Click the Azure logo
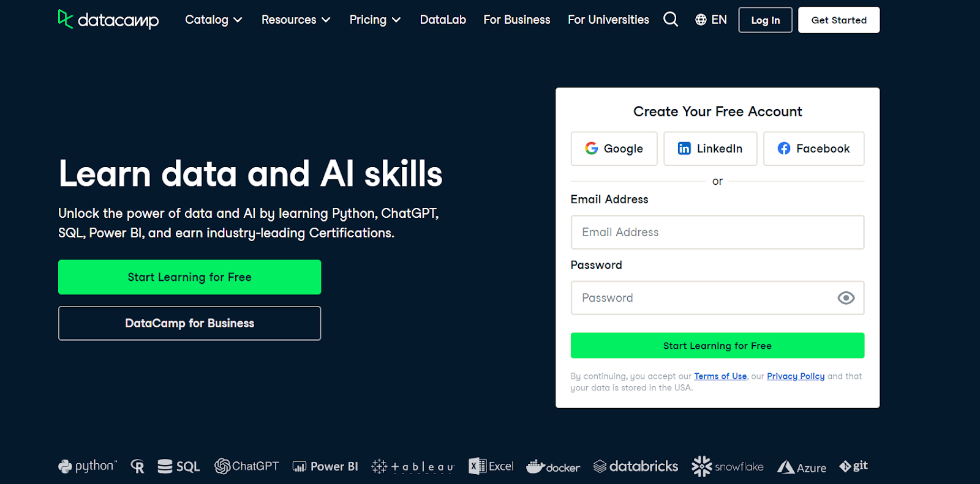980x484 pixels. coord(802,467)
